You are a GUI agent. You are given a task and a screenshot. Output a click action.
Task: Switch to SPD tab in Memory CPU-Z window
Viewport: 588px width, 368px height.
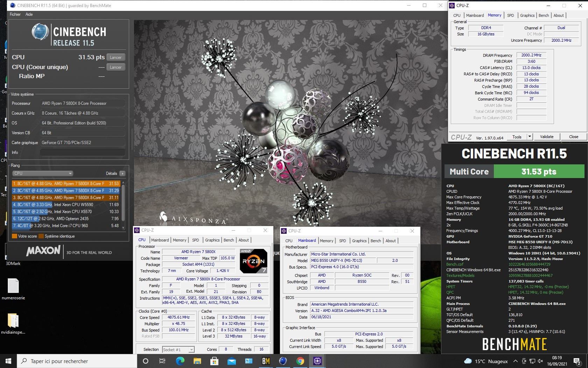511,15
